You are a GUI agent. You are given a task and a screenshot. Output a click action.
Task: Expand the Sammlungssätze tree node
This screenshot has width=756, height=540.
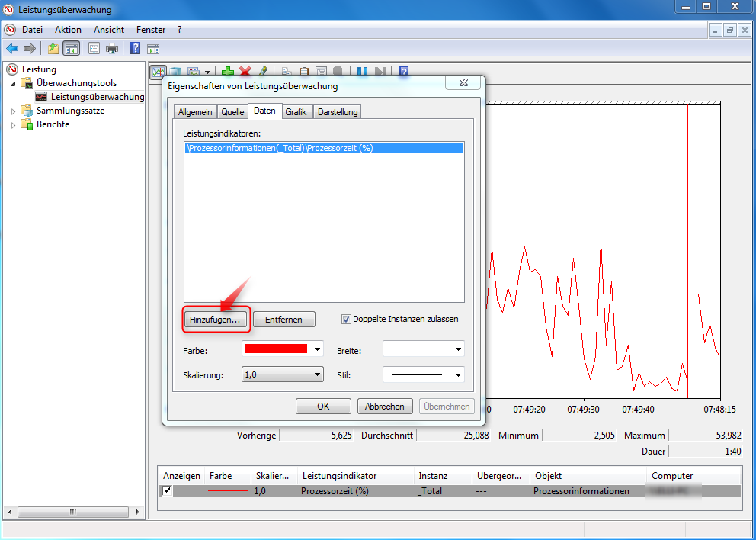(x=13, y=110)
